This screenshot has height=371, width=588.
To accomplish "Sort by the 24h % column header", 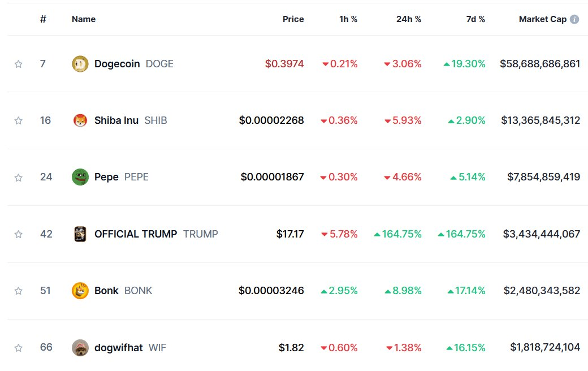I will pyautogui.click(x=408, y=19).
